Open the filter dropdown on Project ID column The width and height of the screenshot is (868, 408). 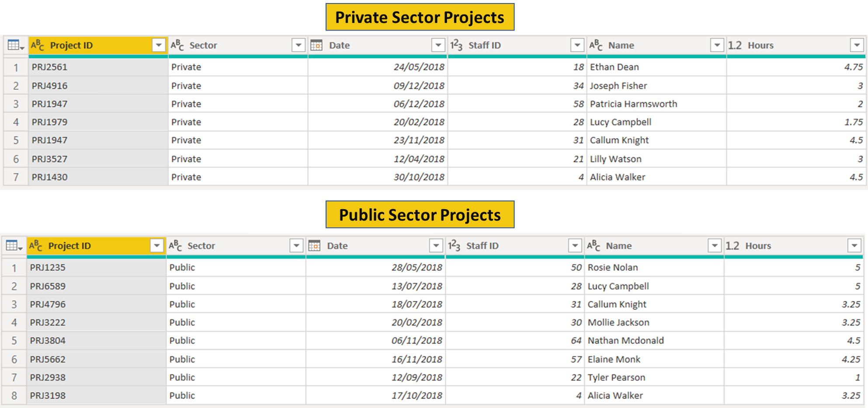[159, 45]
